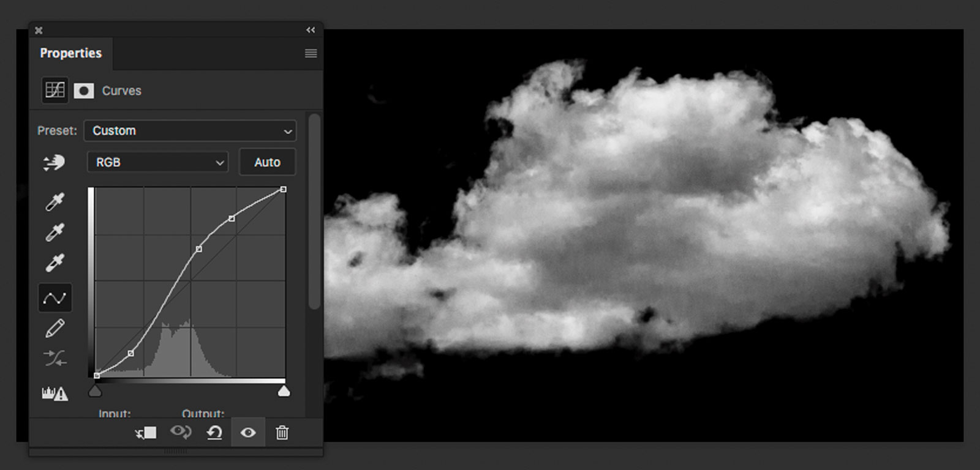Select the draw curve pencil tool
Screen dimensions: 980x470
[x=55, y=329]
